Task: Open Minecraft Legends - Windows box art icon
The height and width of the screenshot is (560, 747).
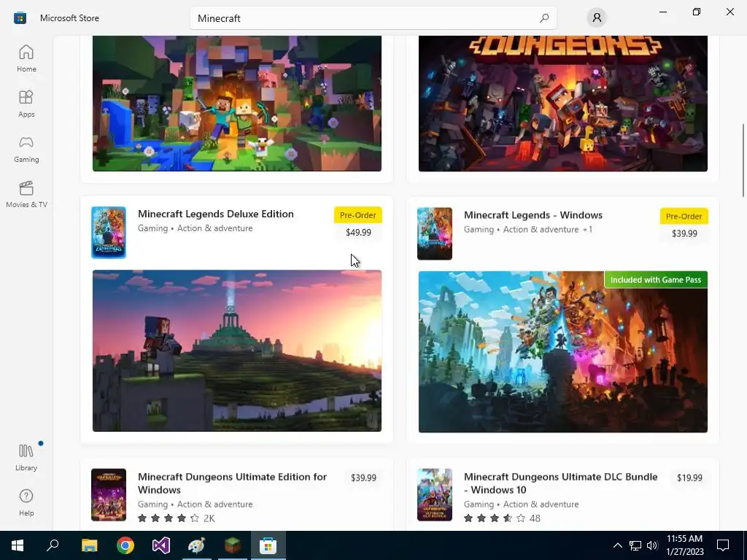Action: coord(435,233)
